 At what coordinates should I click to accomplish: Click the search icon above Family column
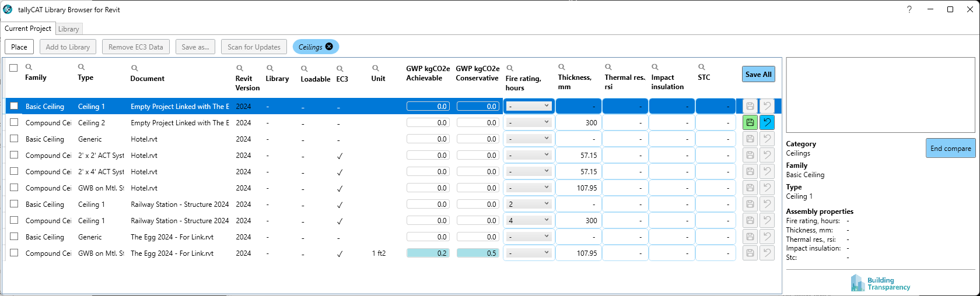point(29,67)
